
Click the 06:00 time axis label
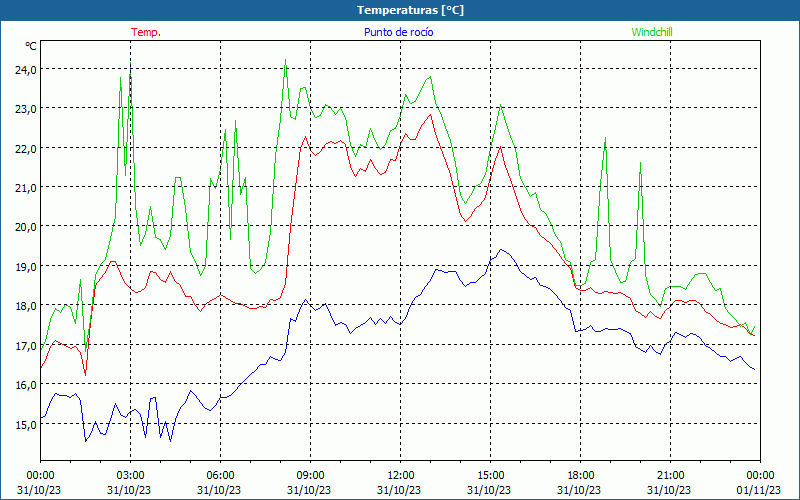click(220, 476)
